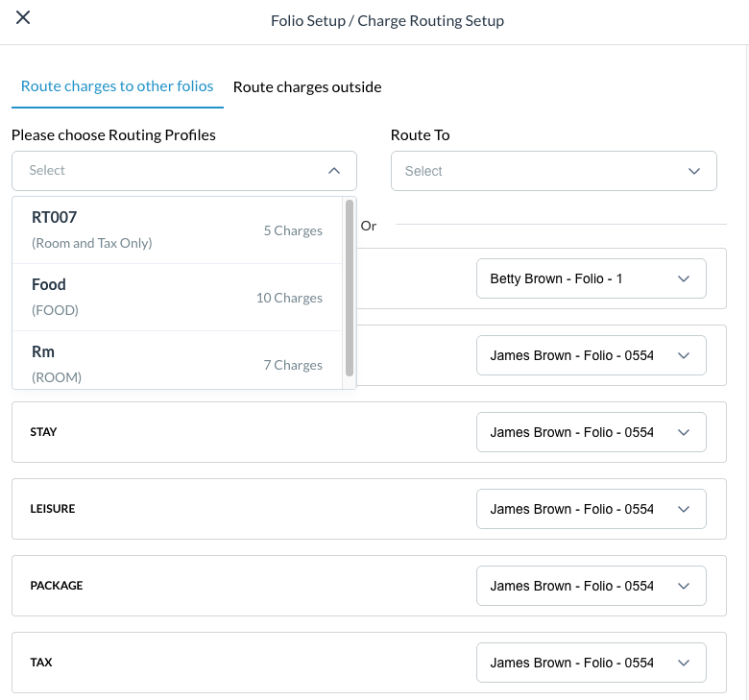Select Route charges to other folios tab

tap(117, 86)
